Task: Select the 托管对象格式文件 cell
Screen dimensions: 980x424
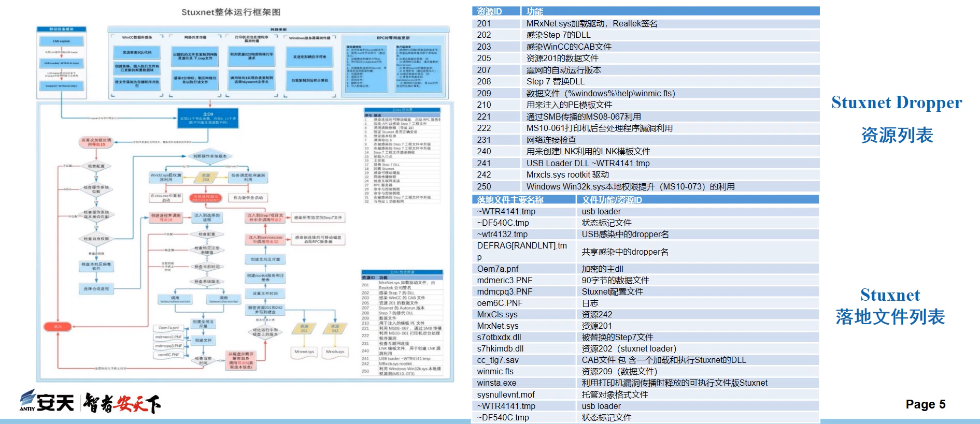Action: tap(698, 394)
